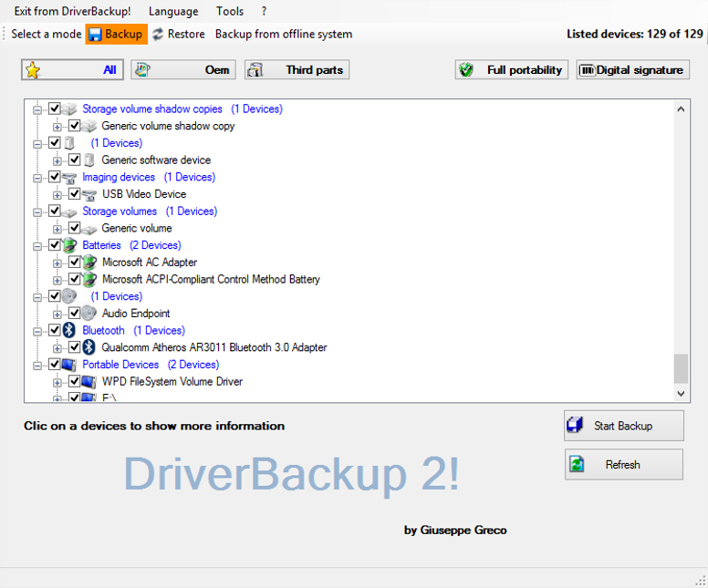
Task: Expand the Generic software device node
Action: [57, 161]
